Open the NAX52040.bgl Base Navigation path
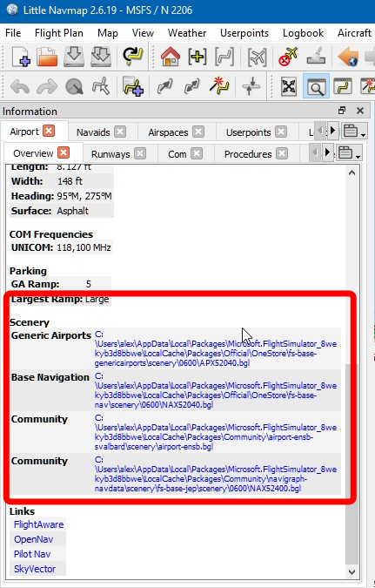375x588 pixels. tap(216, 390)
